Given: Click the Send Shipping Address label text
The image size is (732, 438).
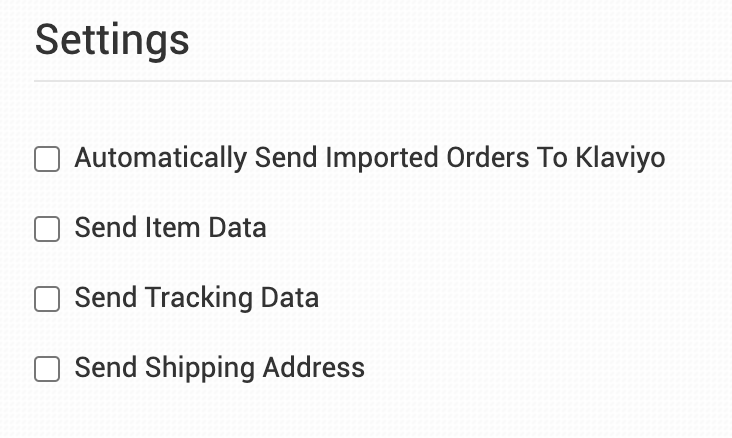Looking at the screenshot, I should (219, 368).
